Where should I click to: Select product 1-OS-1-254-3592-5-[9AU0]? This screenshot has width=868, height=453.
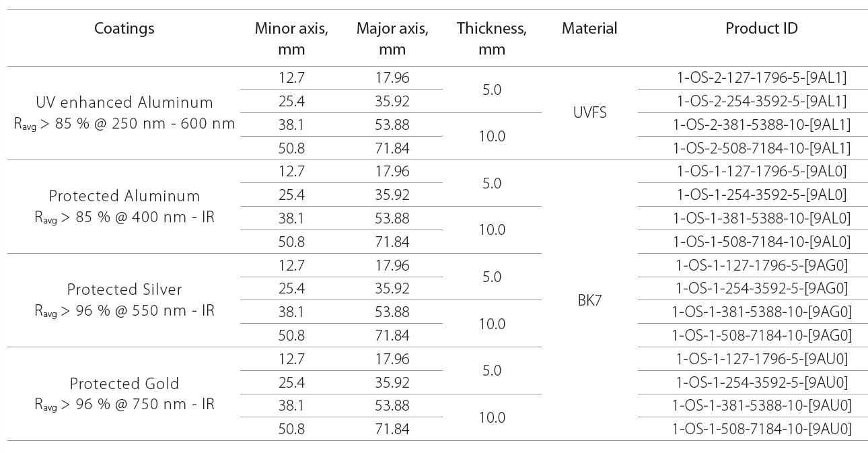tap(761, 382)
